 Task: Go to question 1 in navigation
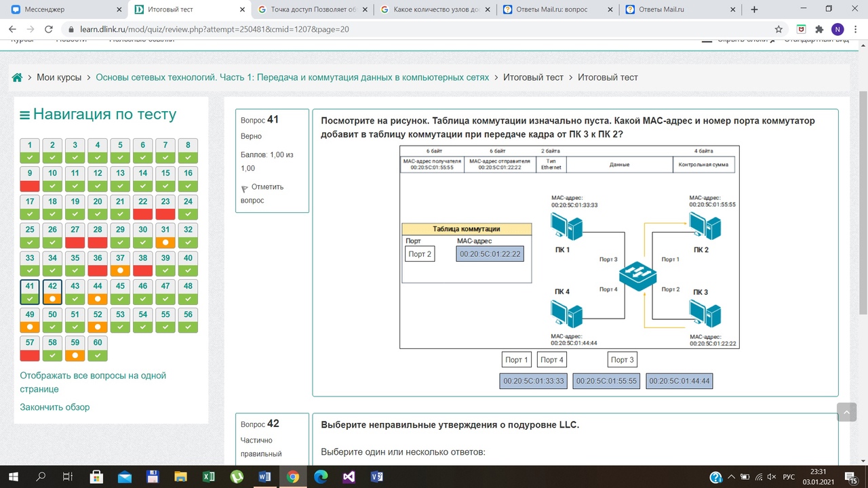[30, 150]
